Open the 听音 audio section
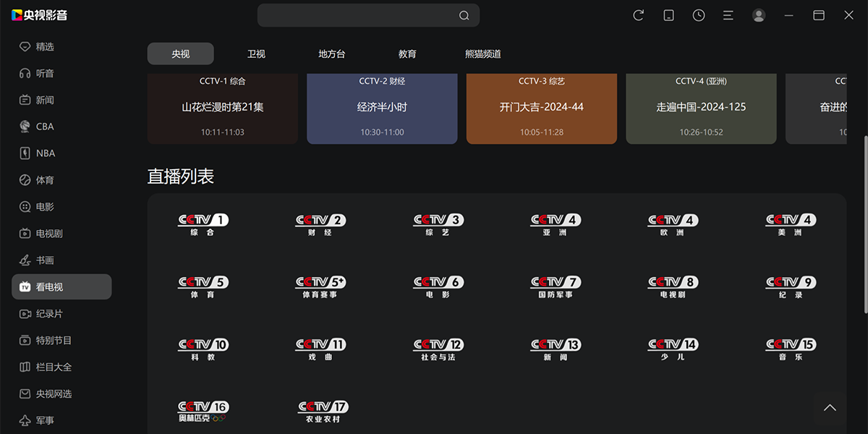Screen dimensions: 868x434 pyautogui.click(x=45, y=73)
